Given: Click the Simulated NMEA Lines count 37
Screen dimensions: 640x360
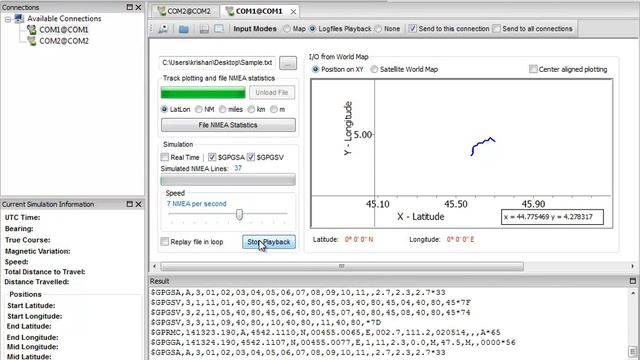Looking at the screenshot, I should (x=238, y=168).
